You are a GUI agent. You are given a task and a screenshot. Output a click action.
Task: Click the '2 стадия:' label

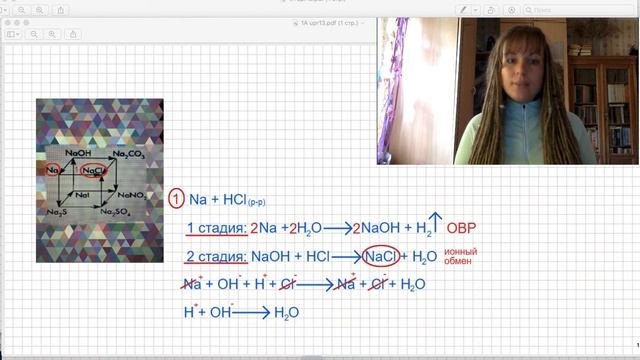pos(216,257)
